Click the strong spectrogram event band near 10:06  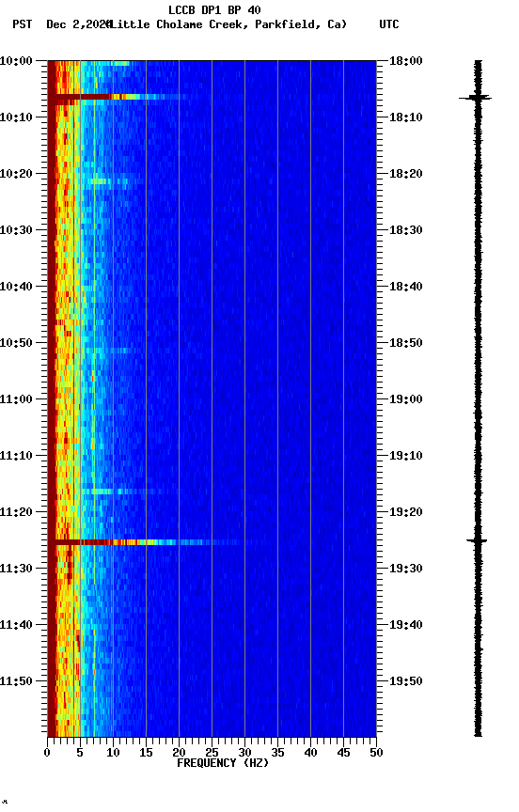click(x=118, y=97)
